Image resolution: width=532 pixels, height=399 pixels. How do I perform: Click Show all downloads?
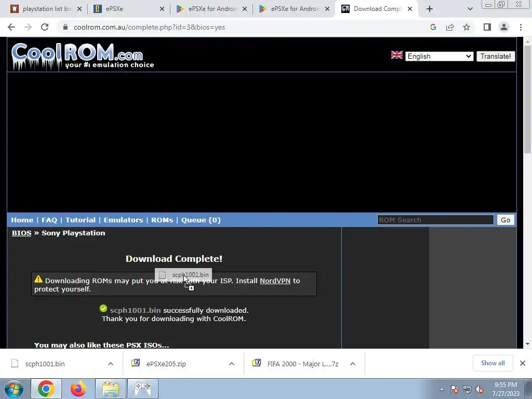[493, 363]
